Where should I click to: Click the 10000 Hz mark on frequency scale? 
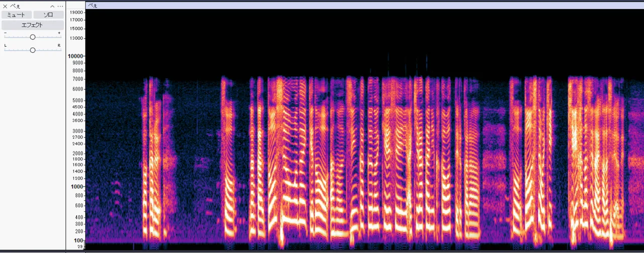pos(75,56)
